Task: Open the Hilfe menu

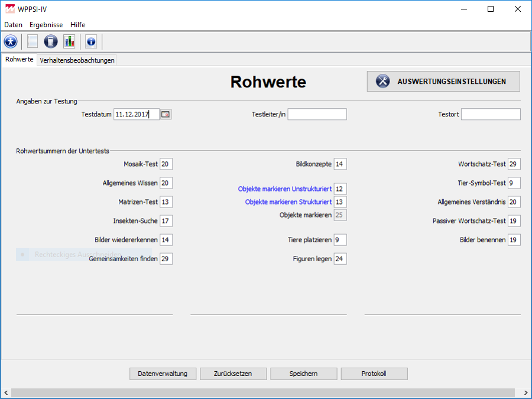Action: (77, 25)
